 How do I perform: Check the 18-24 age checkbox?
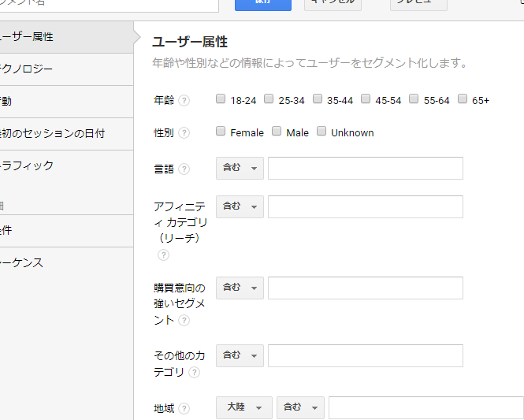point(221,98)
